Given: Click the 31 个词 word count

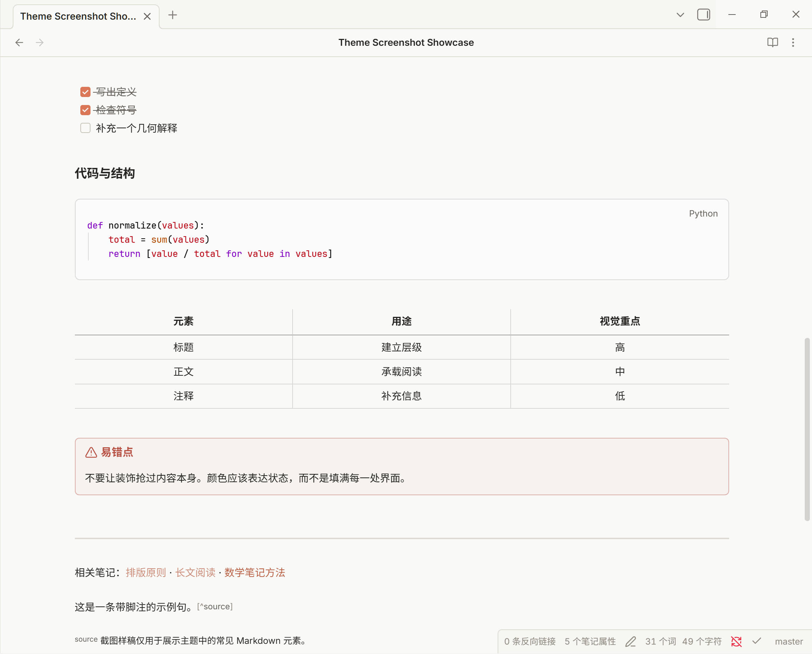Looking at the screenshot, I should 660,642.
